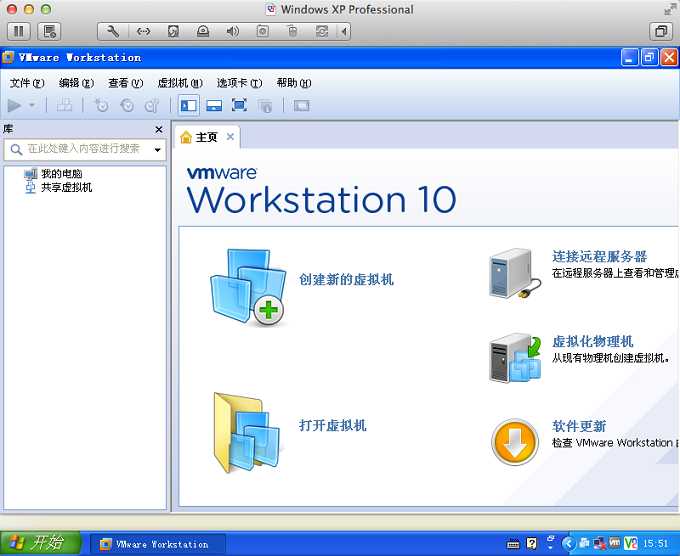
Task: Click the snapshot manager icon beside pause
Action: click(x=49, y=31)
